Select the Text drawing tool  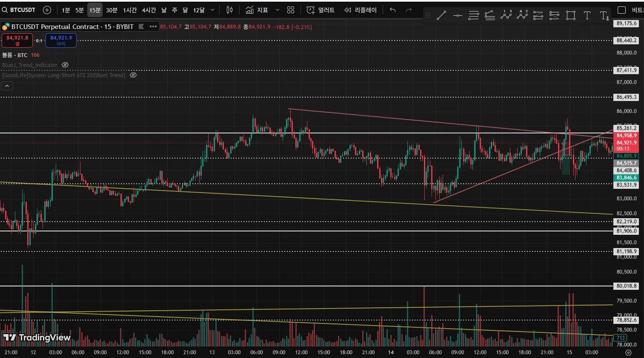587,16
